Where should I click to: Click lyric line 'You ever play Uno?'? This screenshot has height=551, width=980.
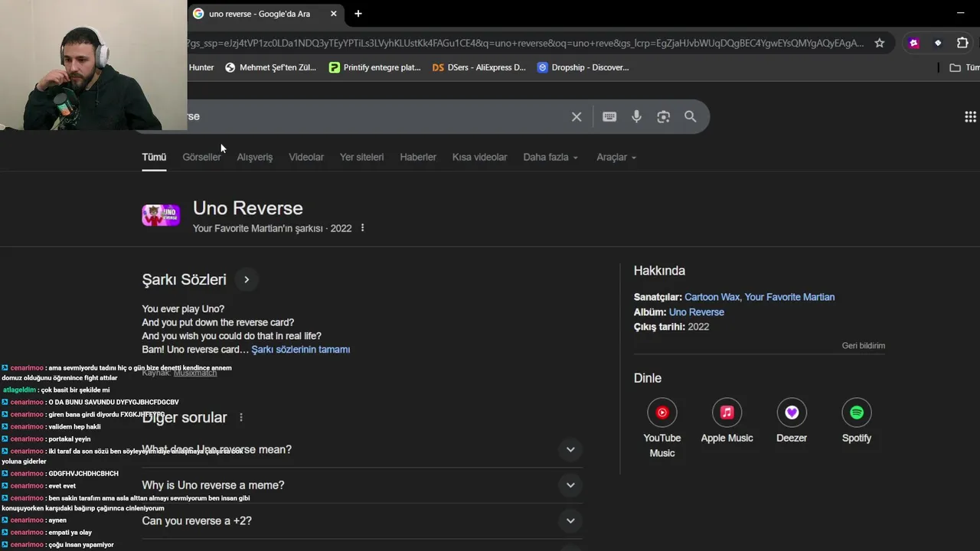183,309
